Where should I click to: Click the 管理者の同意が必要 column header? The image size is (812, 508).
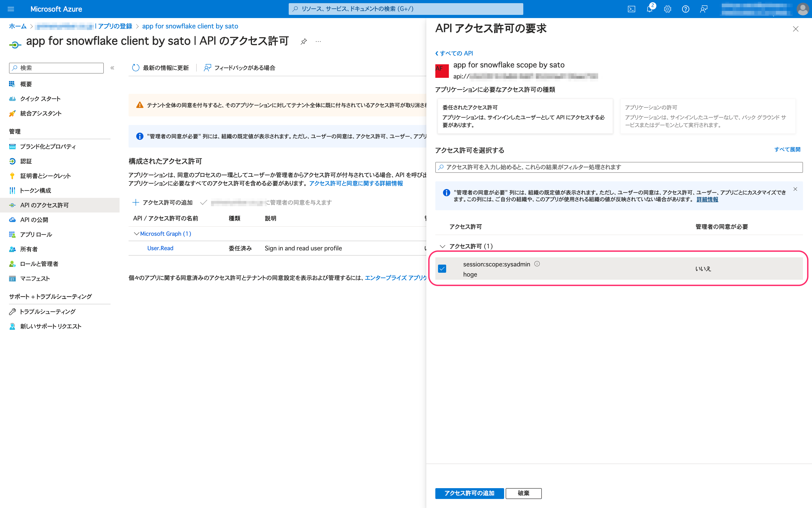click(721, 227)
